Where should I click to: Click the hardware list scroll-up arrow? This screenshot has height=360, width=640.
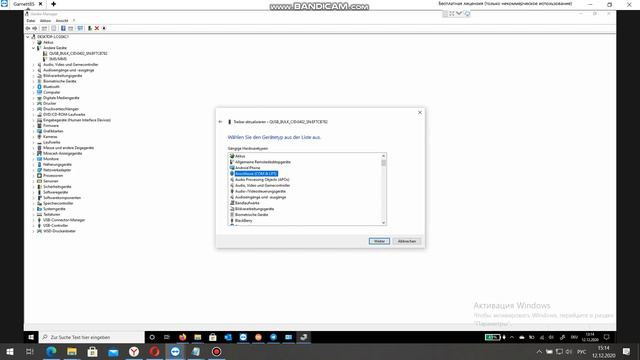pos(383,156)
